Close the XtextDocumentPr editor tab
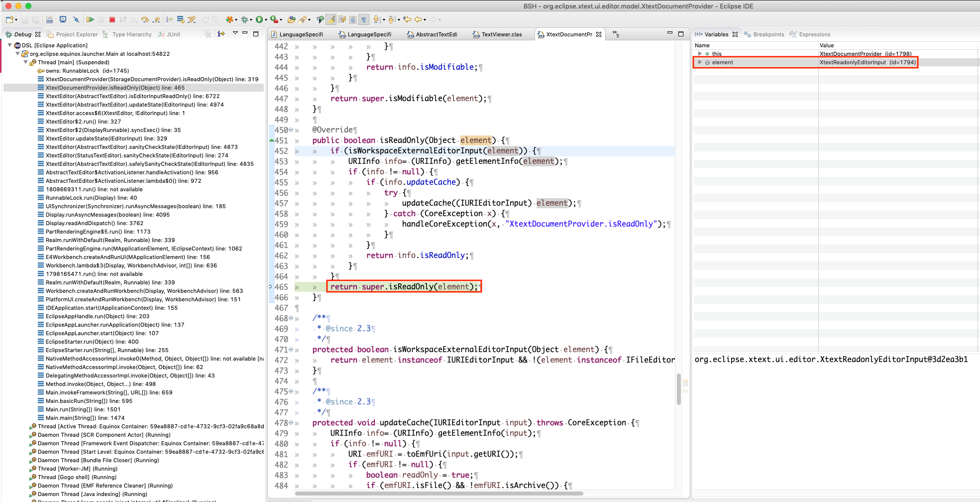980x502 pixels. coord(599,34)
